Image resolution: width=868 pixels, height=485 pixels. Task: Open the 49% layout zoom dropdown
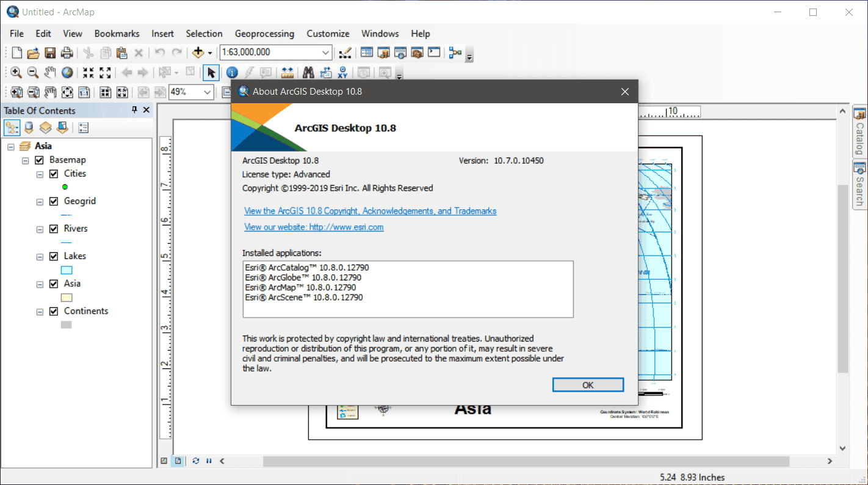point(208,92)
